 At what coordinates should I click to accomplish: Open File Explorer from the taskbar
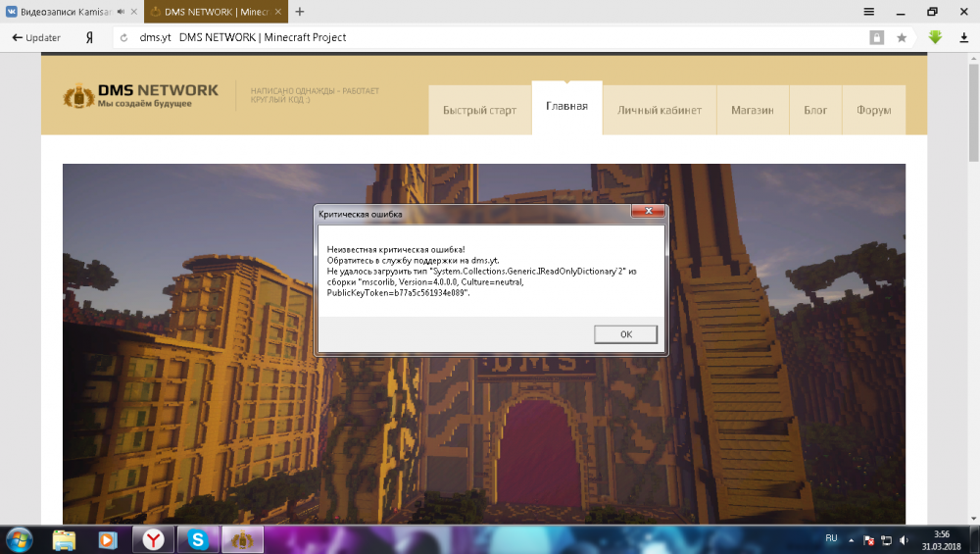(64, 539)
